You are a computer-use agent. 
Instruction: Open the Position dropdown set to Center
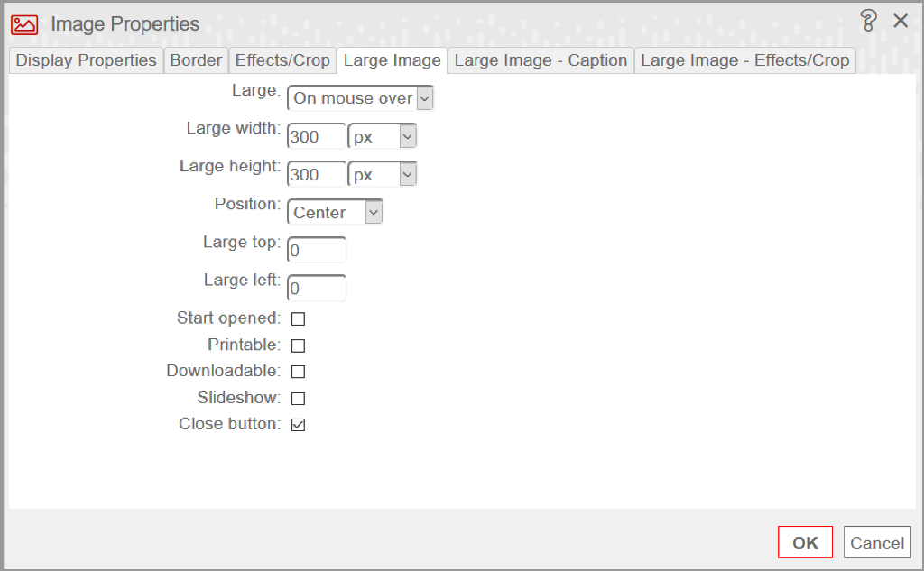[x=335, y=212]
